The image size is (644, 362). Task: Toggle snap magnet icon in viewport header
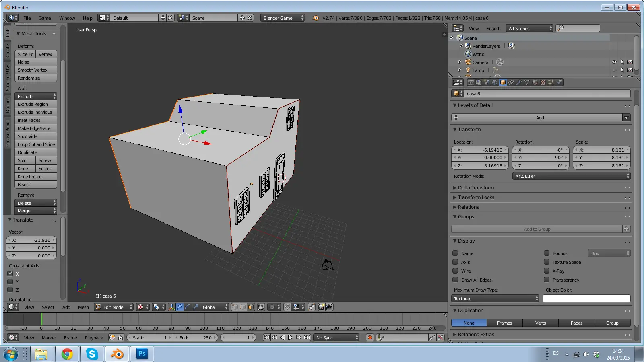pos(287,307)
